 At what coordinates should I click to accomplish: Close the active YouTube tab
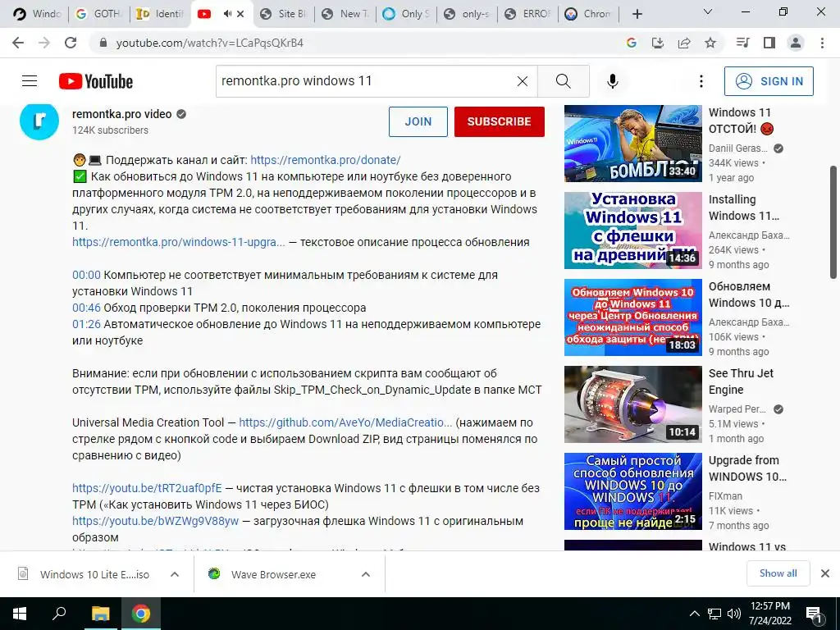click(x=240, y=14)
